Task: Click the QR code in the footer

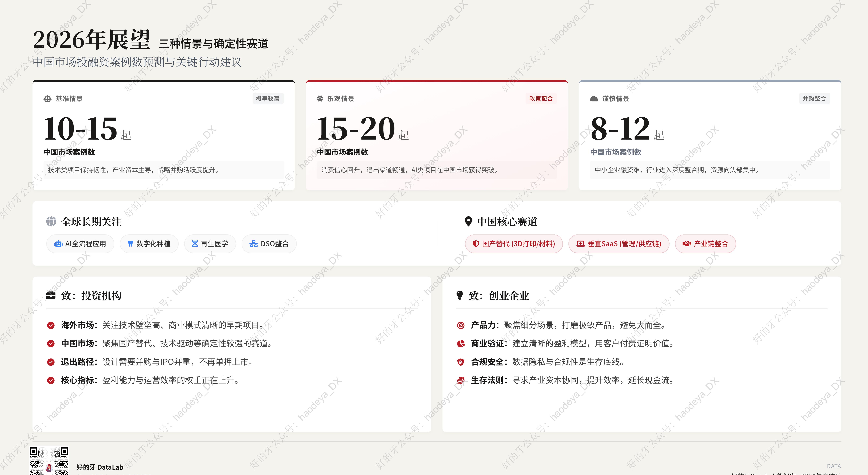Action: point(49,461)
